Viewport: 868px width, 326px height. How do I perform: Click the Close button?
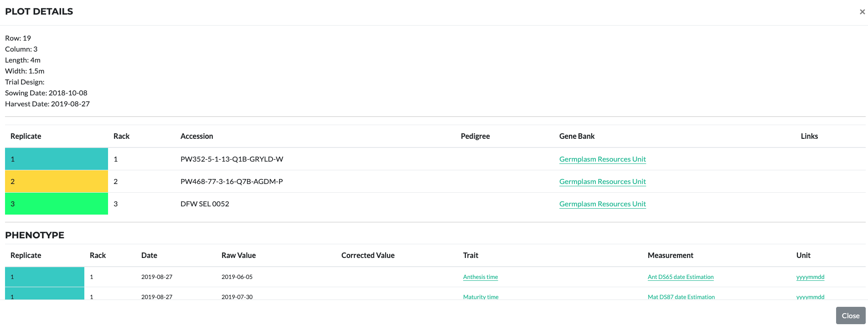pyautogui.click(x=851, y=315)
